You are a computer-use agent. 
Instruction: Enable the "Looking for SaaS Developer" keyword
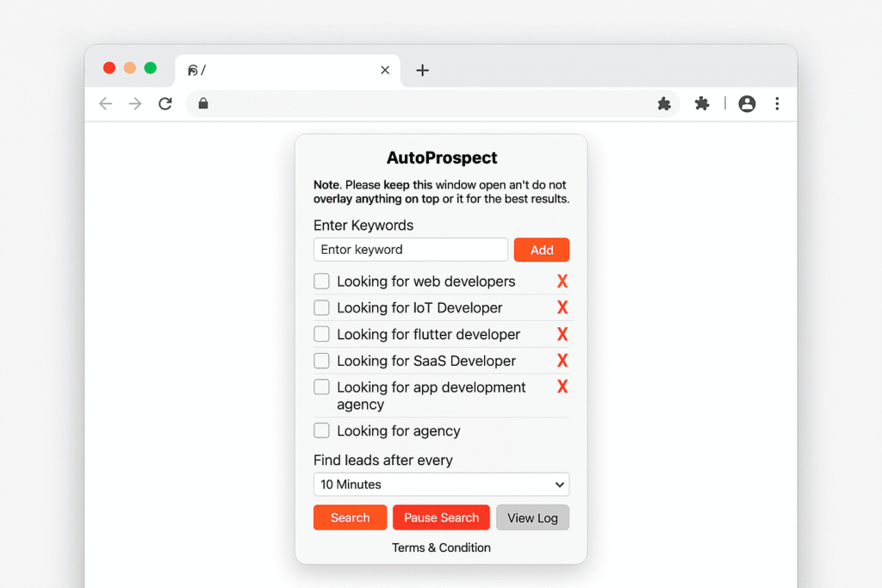321,361
